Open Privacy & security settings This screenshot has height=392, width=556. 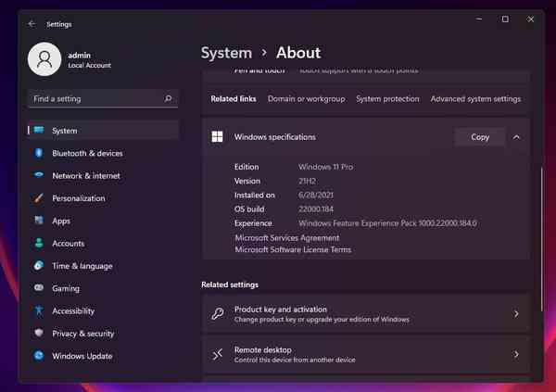click(82, 334)
